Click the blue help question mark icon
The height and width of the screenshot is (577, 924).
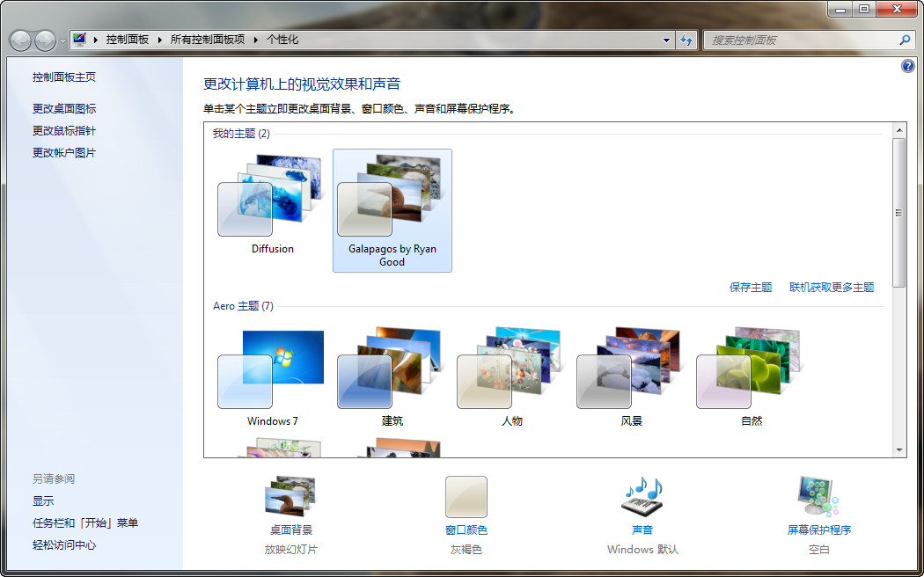click(908, 67)
